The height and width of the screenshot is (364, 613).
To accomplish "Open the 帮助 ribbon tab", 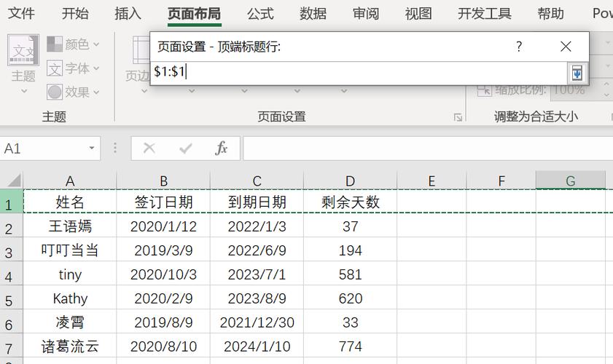I will pos(551,14).
